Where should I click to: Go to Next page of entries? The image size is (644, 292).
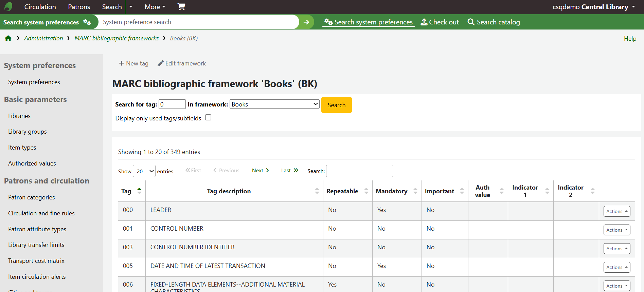pos(260,171)
